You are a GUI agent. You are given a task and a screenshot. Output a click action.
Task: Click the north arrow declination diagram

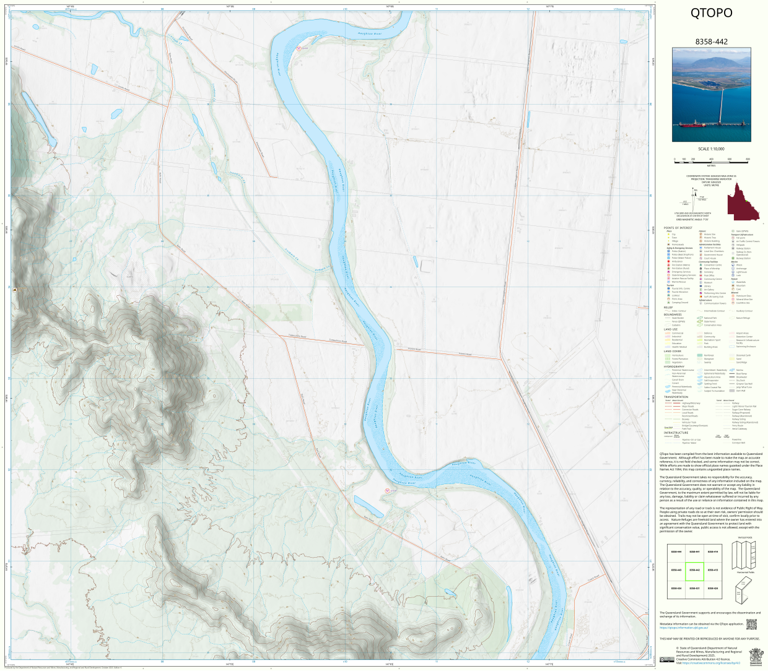coord(695,199)
